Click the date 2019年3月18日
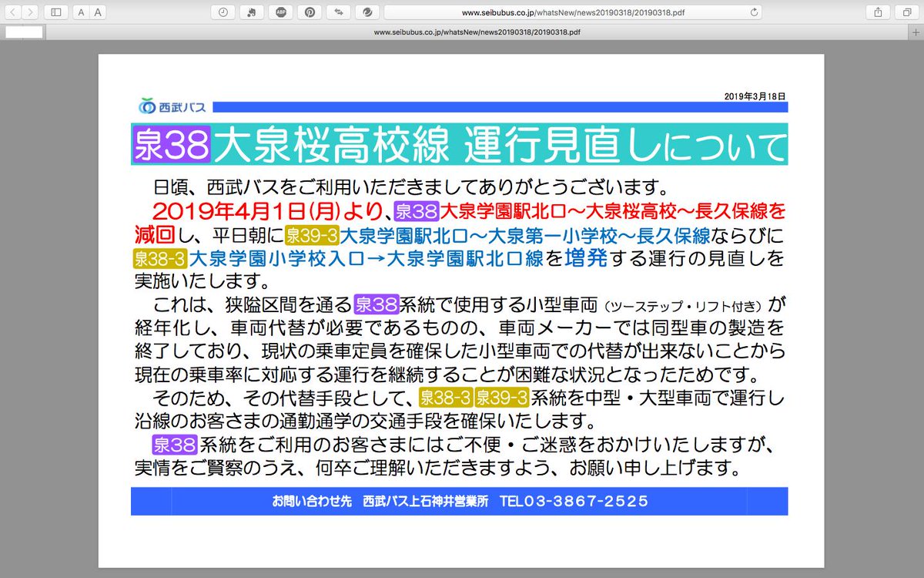Image resolution: width=924 pixels, height=578 pixels. click(755, 96)
